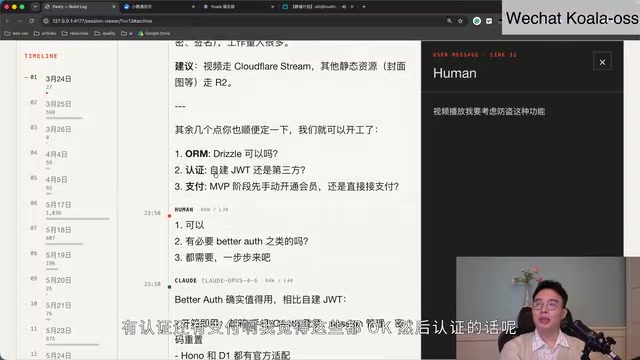Open the resources bookmarks folder
The height and width of the screenshot is (360, 640).
click(75, 33)
